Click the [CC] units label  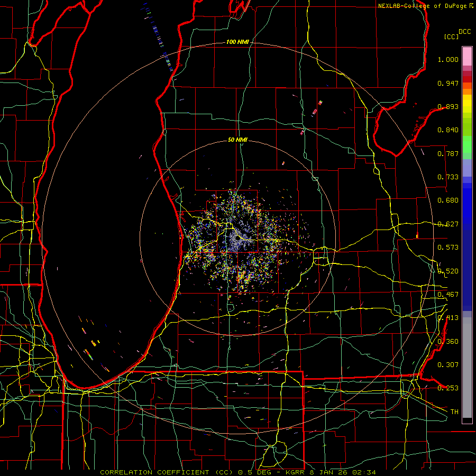[x=451, y=36]
